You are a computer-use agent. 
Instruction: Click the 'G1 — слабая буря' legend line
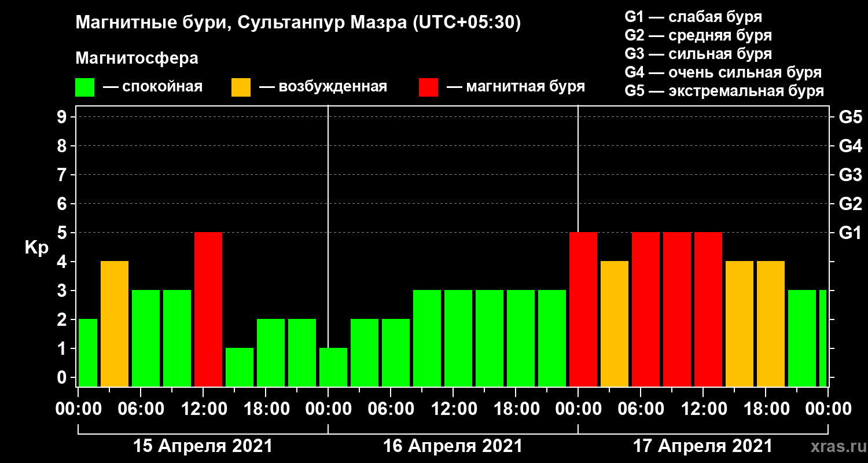coord(693,16)
